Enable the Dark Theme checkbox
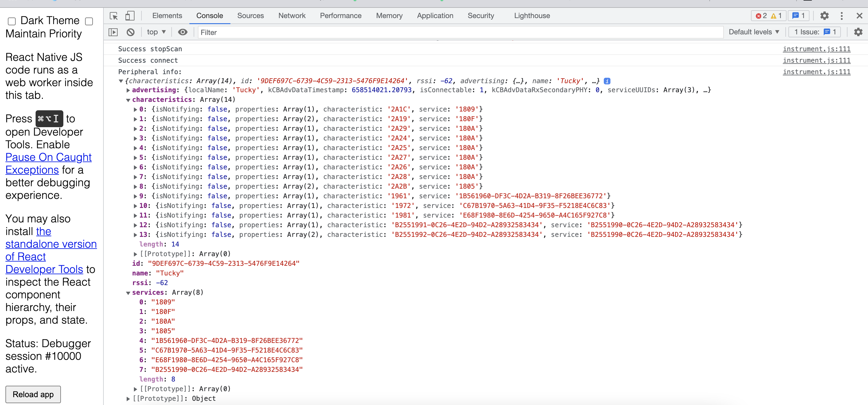Screen dimensions: 868x405 tap(11, 21)
